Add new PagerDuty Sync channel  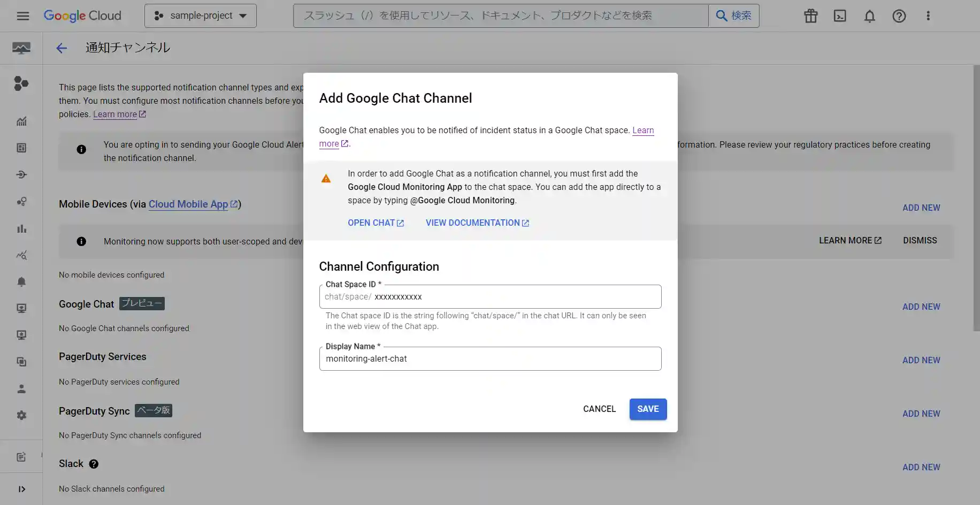pos(921,414)
